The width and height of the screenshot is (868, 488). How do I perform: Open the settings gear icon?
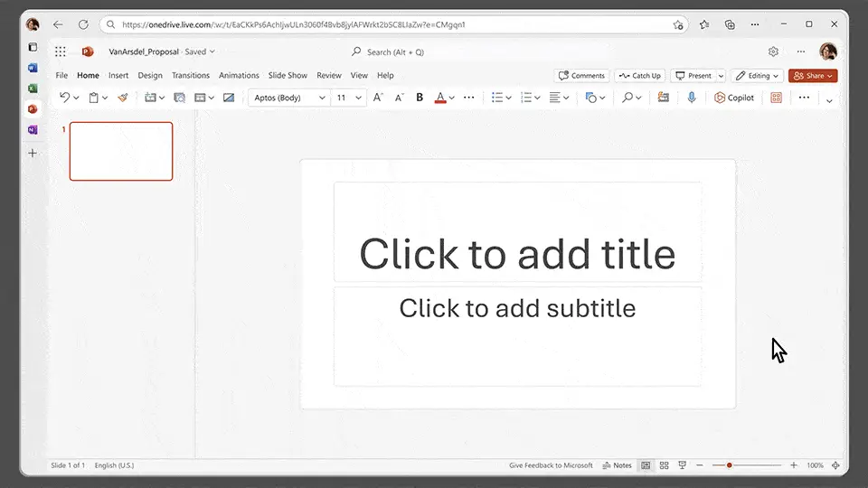tap(773, 52)
